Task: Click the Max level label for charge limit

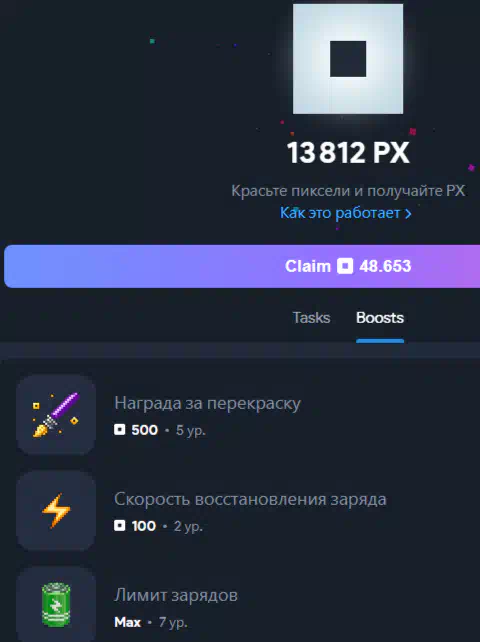Action: point(127,622)
